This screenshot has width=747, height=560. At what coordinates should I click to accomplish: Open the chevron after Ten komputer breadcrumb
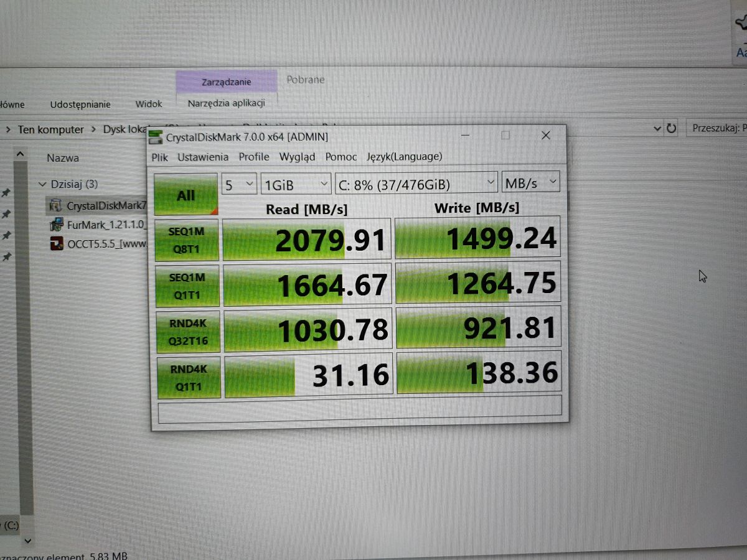pos(93,129)
